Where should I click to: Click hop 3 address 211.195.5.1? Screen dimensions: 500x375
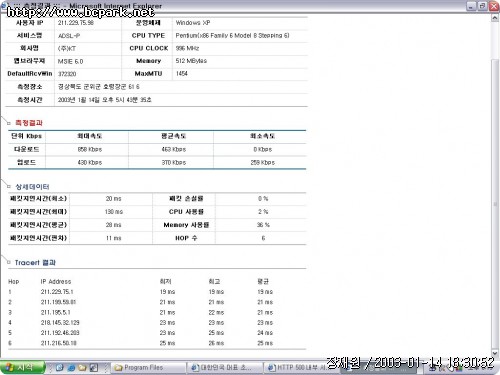point(55,312)
